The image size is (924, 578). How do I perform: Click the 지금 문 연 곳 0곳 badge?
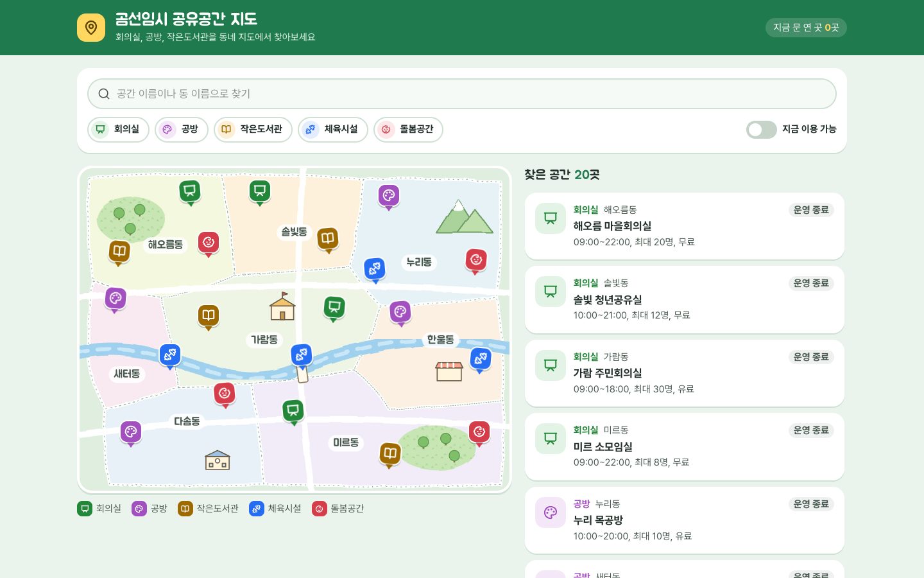[806, 28]
